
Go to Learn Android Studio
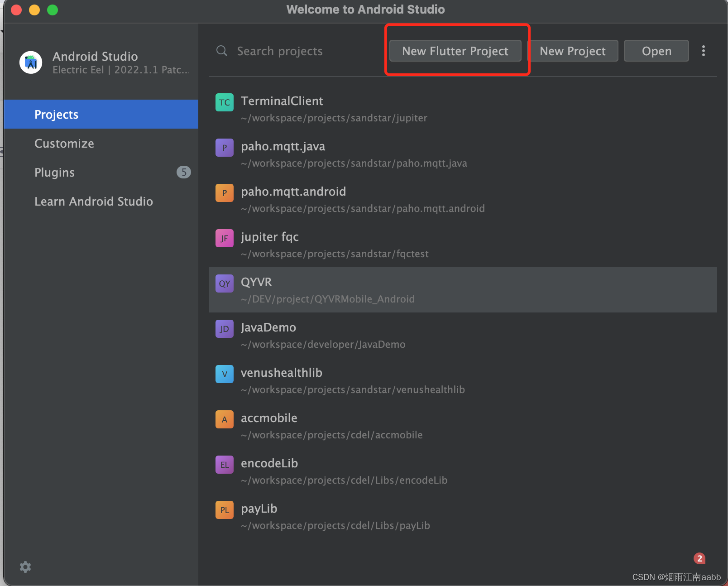click(101, 201)
